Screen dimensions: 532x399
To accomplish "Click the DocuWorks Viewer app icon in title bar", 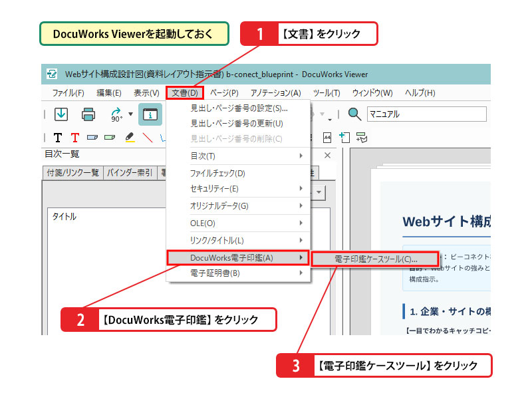I will click(52, 74).
